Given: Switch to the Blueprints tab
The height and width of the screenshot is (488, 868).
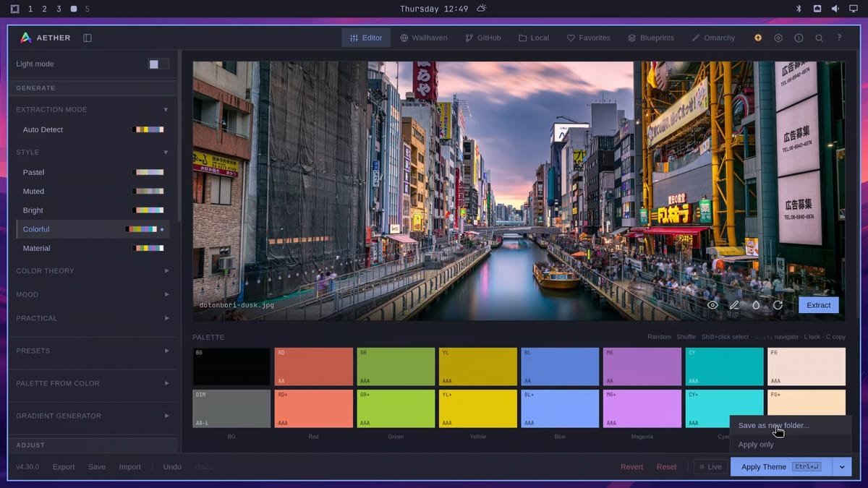Looking at the screenshot, I should [x=651, y=38].
